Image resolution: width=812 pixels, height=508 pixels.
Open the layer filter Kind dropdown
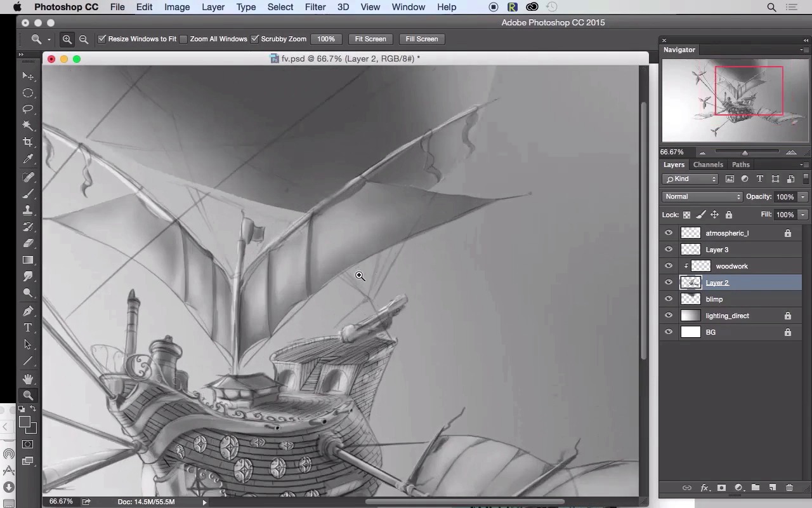690,179
